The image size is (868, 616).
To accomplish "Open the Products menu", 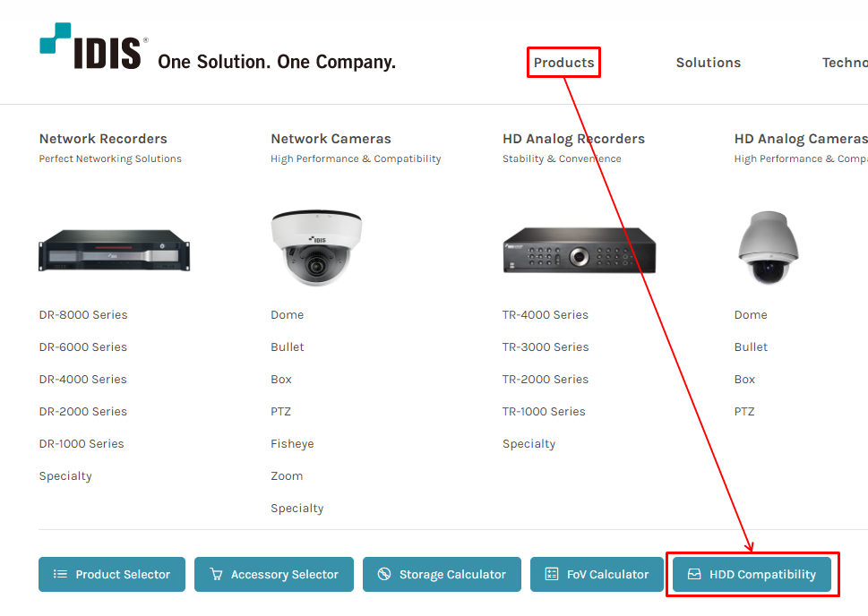I will click(563, 63).
